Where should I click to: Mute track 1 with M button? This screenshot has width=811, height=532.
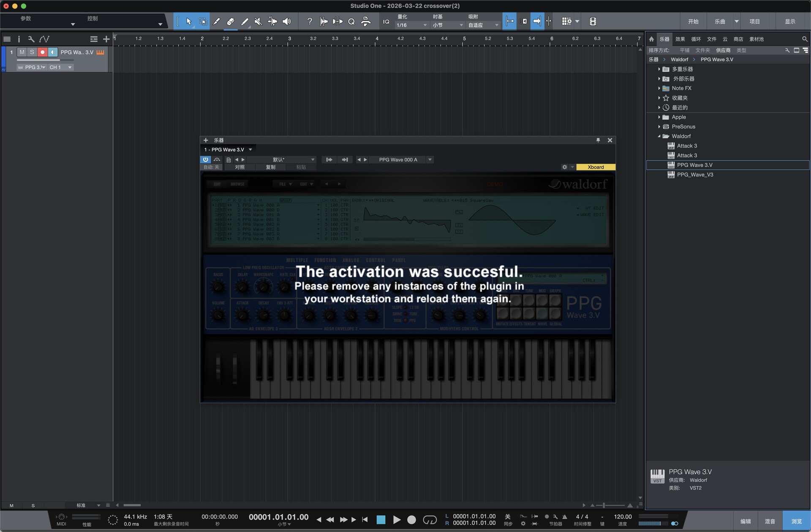click(x=22, y=52)
